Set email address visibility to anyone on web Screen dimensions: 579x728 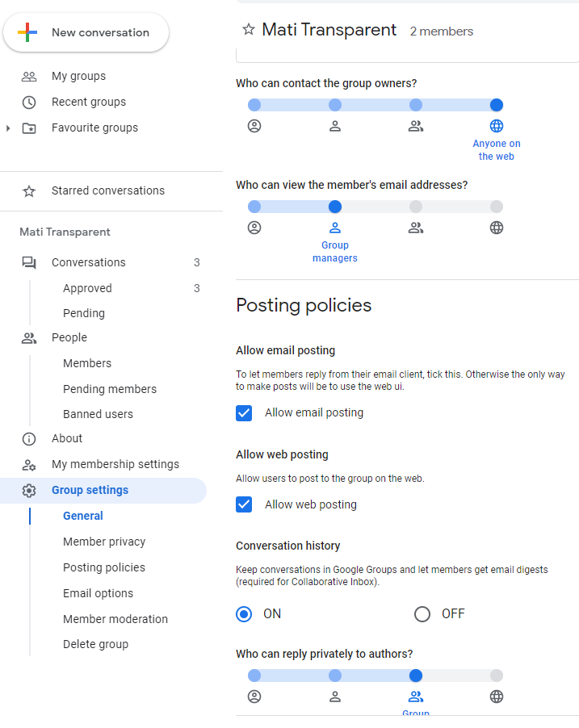click(497, 207)
